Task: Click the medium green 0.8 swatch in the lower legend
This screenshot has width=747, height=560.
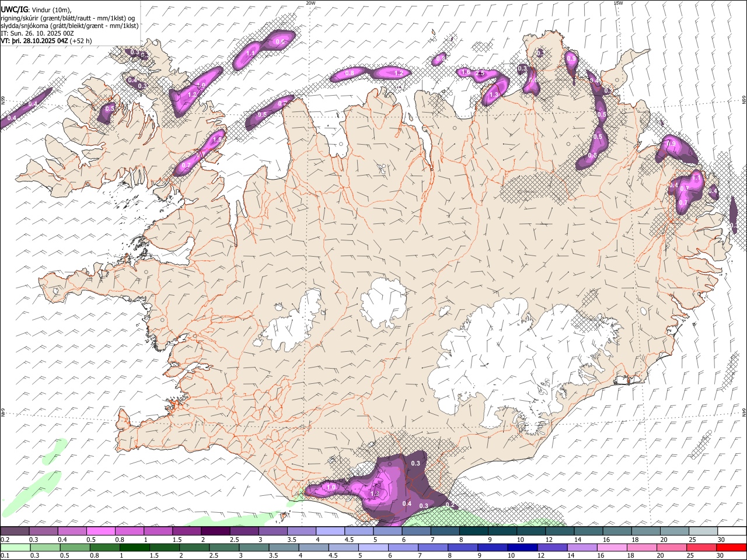Action: tap(104, 547)
